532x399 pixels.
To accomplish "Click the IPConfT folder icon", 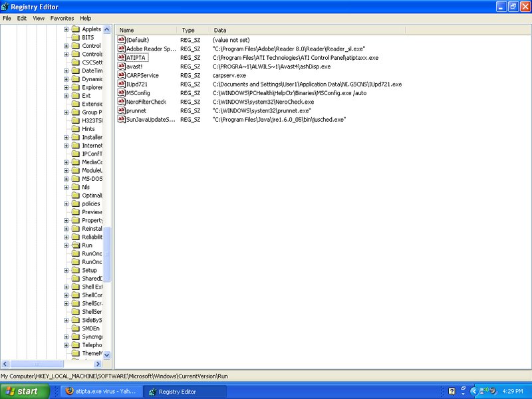I will tap(76, 154).
